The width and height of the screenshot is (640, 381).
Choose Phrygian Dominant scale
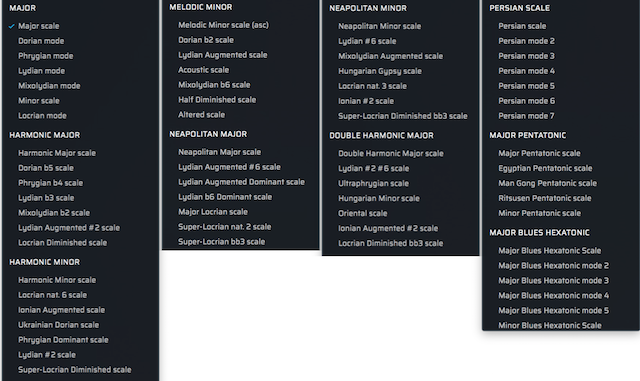point(63,340)
